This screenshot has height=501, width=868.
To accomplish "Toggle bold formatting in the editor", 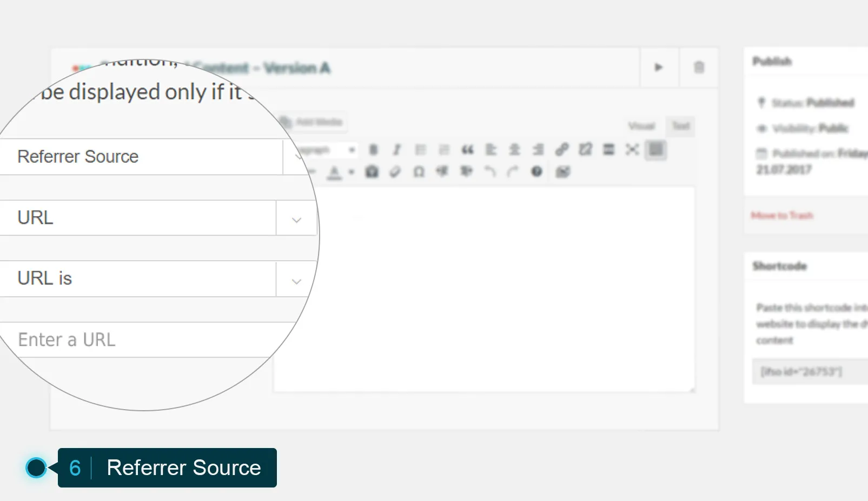I will 373,150.
